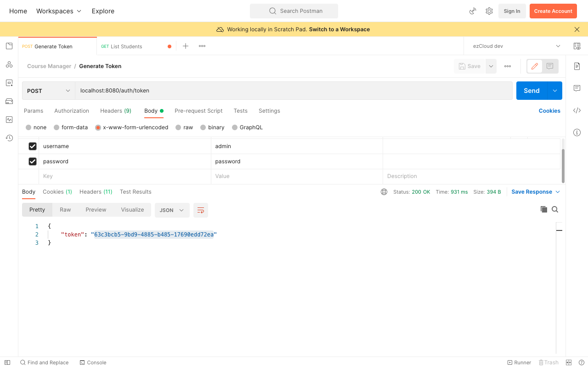Open request more actions ellipsis near Save
This screenshot has height=368, width=588.
pyautogui.click(x=508, y=66)
